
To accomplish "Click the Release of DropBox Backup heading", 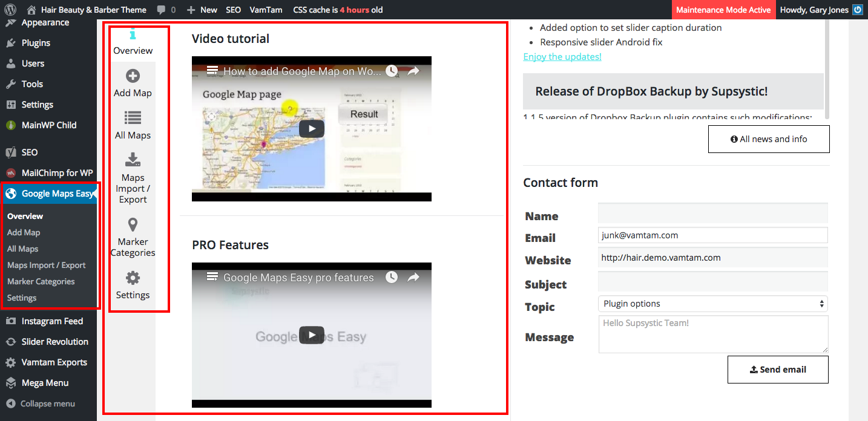I will [651, 91].
